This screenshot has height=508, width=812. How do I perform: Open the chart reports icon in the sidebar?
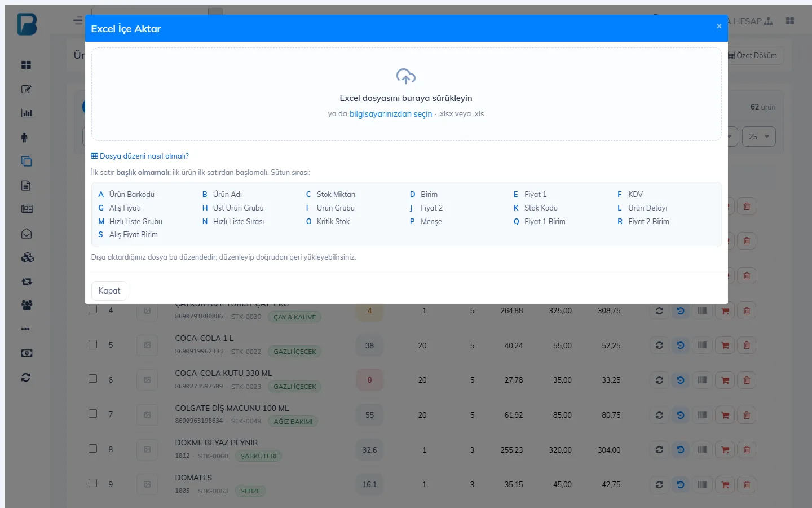pos(27,113)
